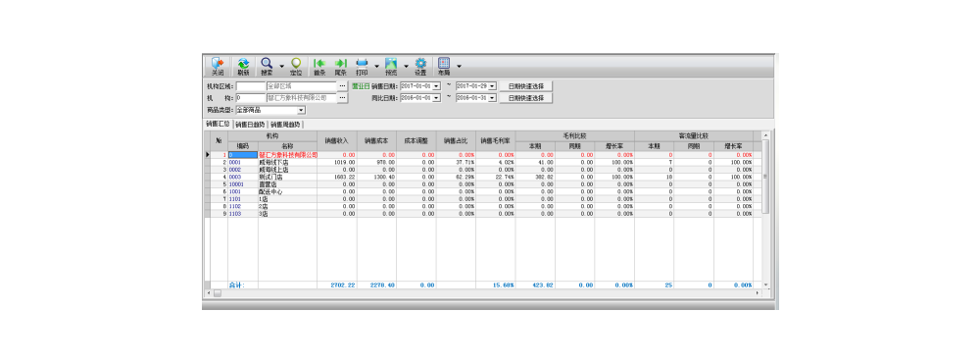
Task: Expand the arrow beside 打印
Action: click(376, 66)
